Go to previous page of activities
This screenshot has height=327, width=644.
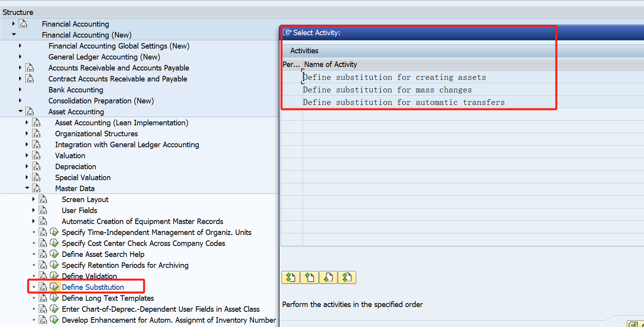[309, 277]
